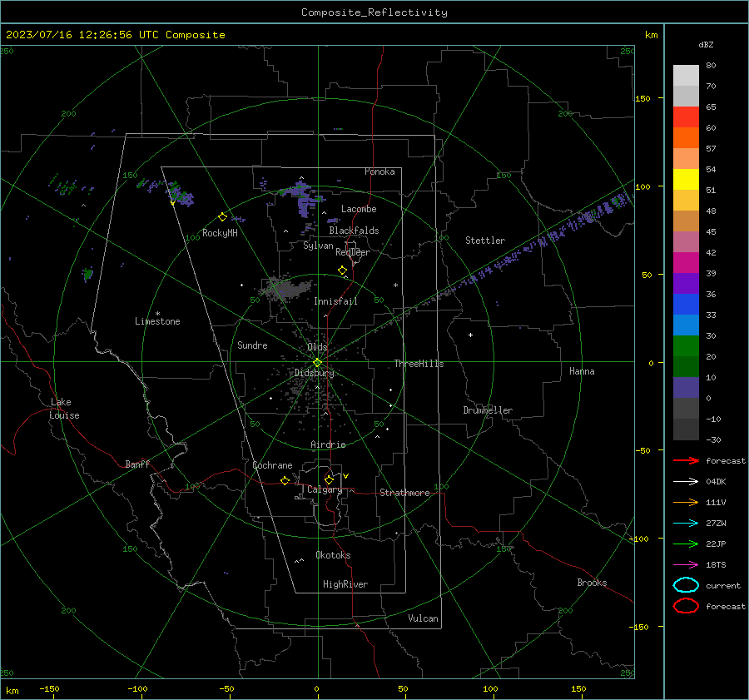Click the asterisk marker above Limestone

[157, 314]
